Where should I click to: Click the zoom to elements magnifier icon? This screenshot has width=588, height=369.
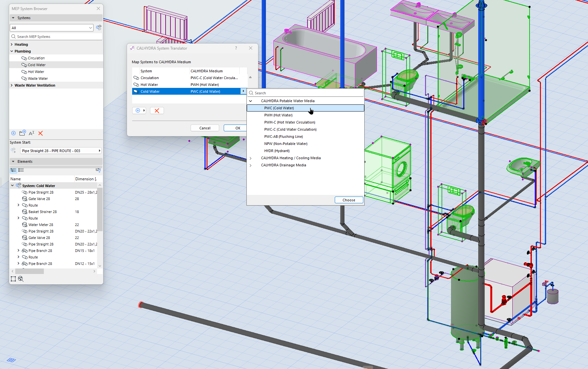[21, 279]
